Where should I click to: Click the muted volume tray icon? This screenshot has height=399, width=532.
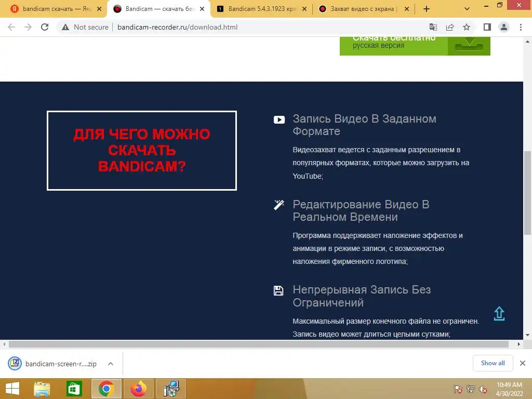(483, 389)
